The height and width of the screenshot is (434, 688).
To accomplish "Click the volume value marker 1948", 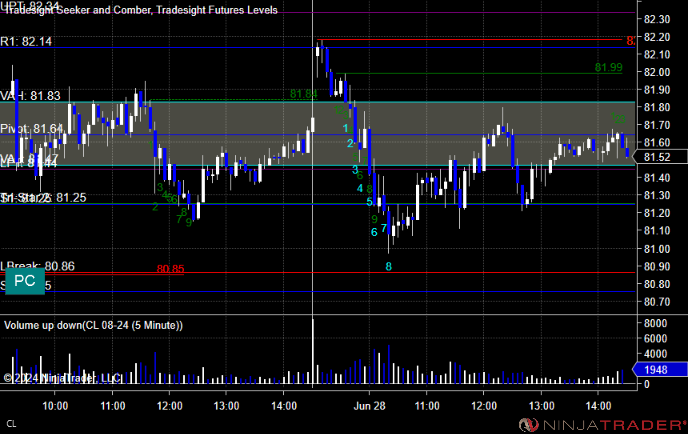I will (x=660, y=369).
